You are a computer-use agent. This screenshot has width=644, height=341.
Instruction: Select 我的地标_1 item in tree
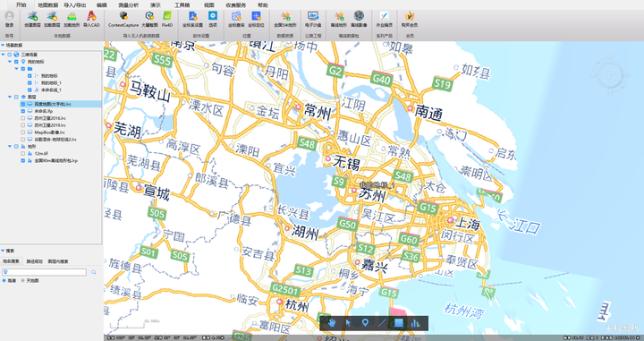51,83
